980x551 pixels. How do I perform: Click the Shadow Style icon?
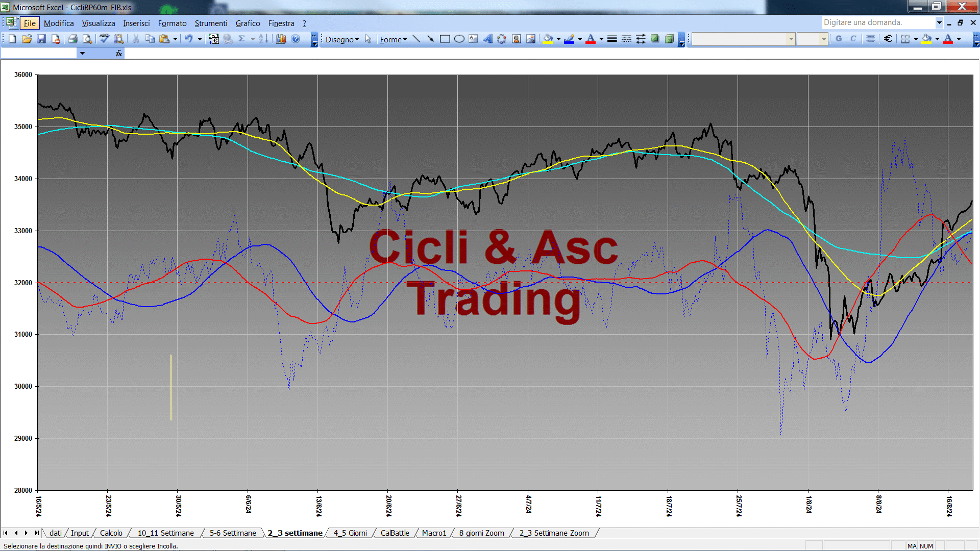coord(655,39)
